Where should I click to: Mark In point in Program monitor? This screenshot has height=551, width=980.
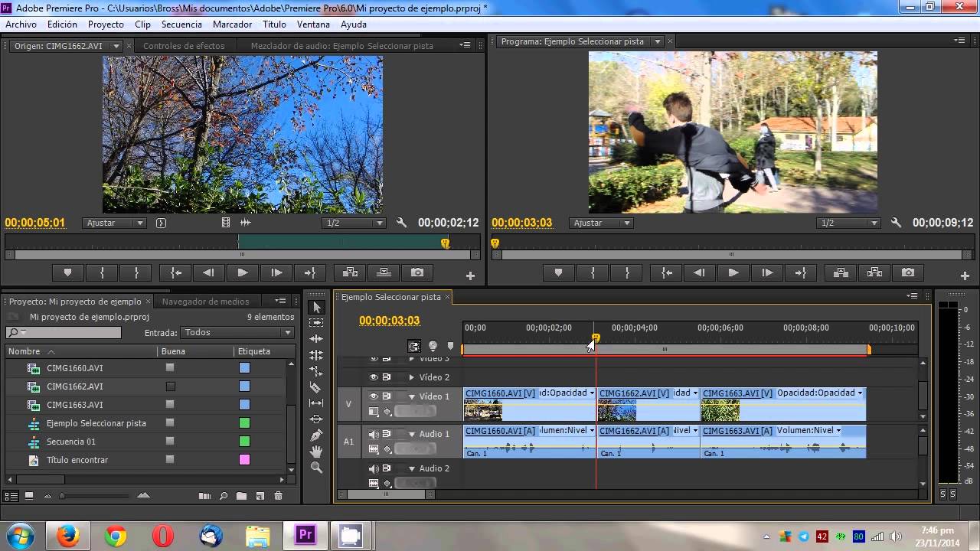[x=593, y=272]
